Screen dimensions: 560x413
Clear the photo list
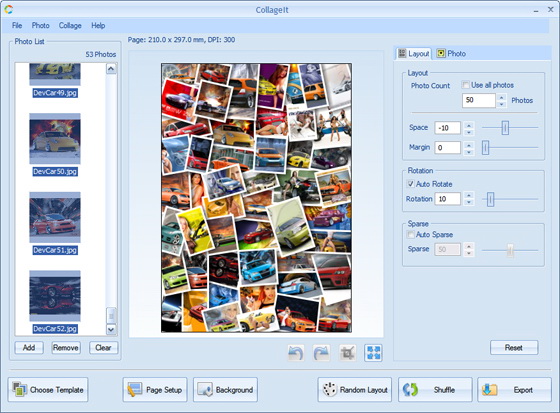(103, 348)
